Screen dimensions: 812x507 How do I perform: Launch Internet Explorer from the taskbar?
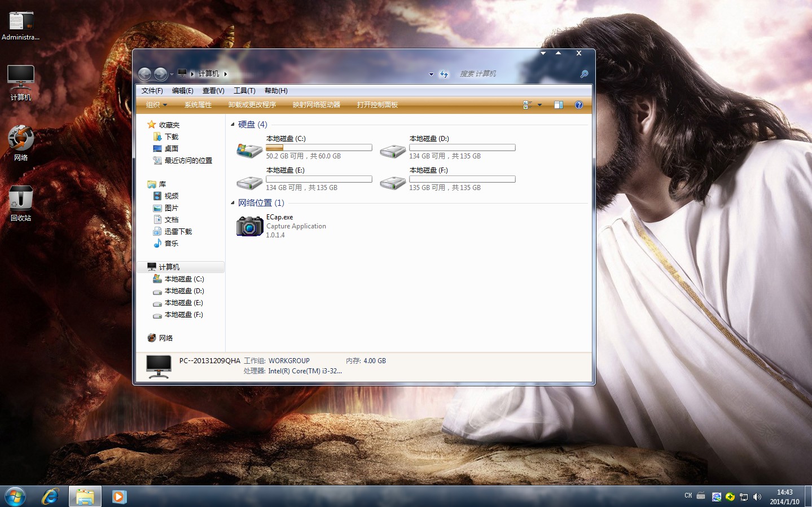[50, 497]
